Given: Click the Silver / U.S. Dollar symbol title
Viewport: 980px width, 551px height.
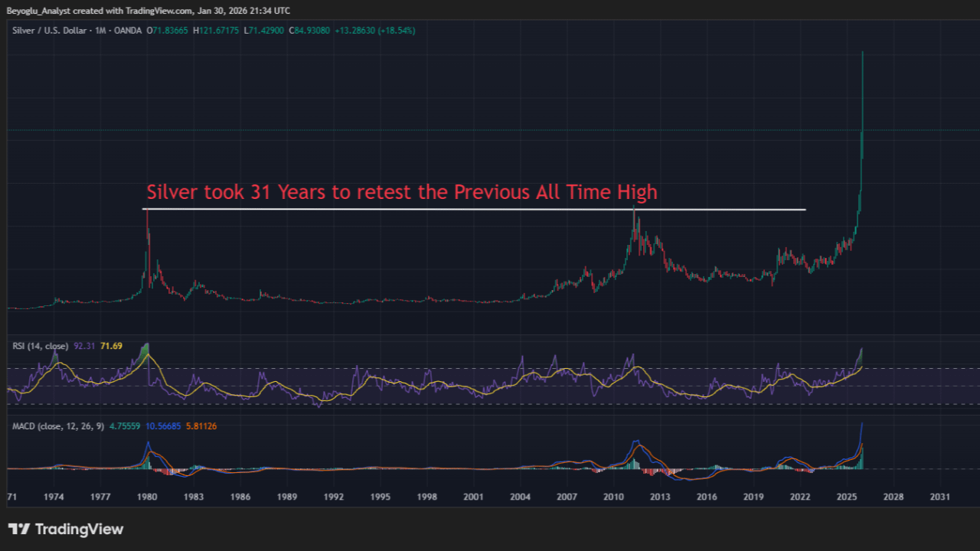Looking at the screenshot, I should pos(51,31).
